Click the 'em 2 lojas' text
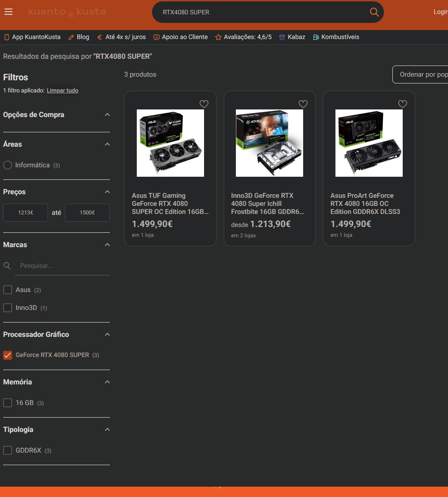This screenshot has height=497, width=448. pos(244,235)
